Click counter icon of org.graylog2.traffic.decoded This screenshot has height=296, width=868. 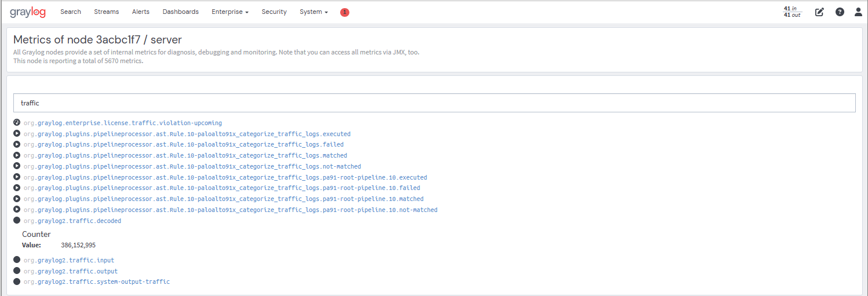pos(17,220)
